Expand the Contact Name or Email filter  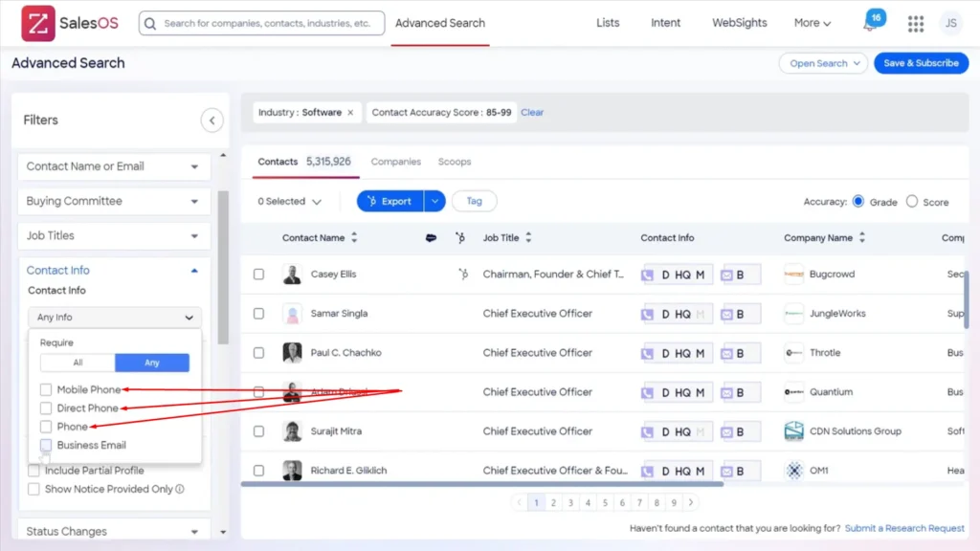[x=114, y=166]
